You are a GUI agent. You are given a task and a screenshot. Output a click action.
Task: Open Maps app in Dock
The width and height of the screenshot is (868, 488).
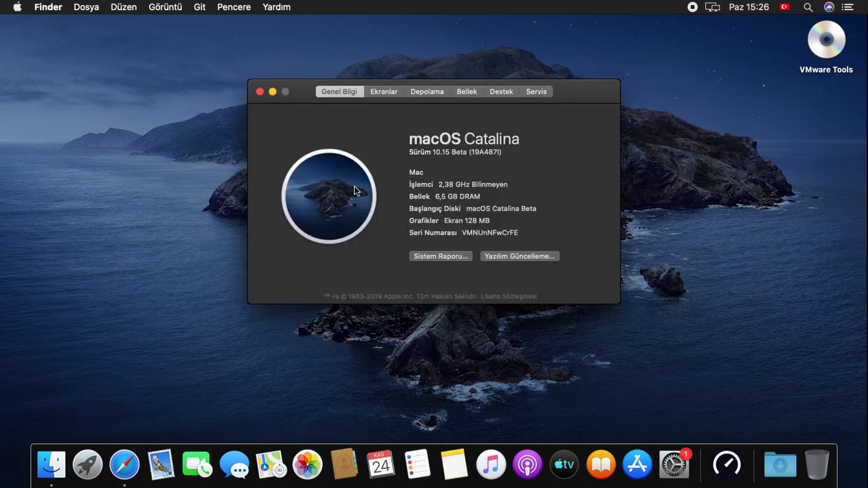coord(271,465)
